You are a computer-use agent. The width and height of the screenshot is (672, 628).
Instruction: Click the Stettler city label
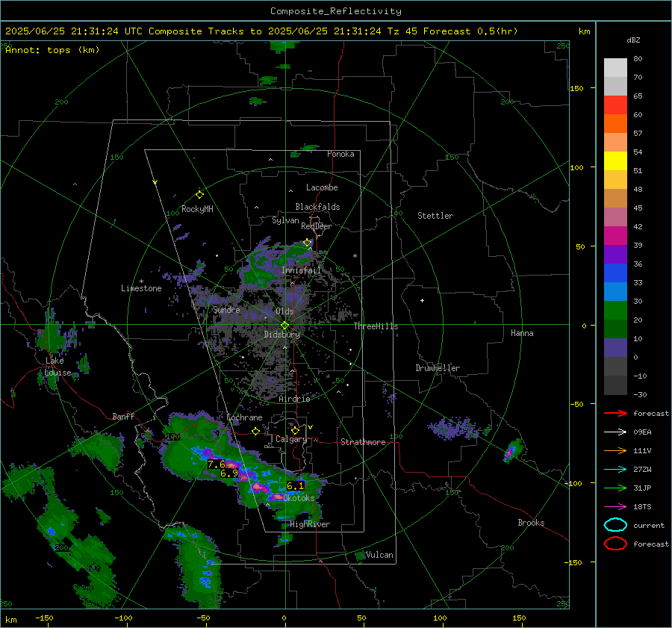pos(435,216)
